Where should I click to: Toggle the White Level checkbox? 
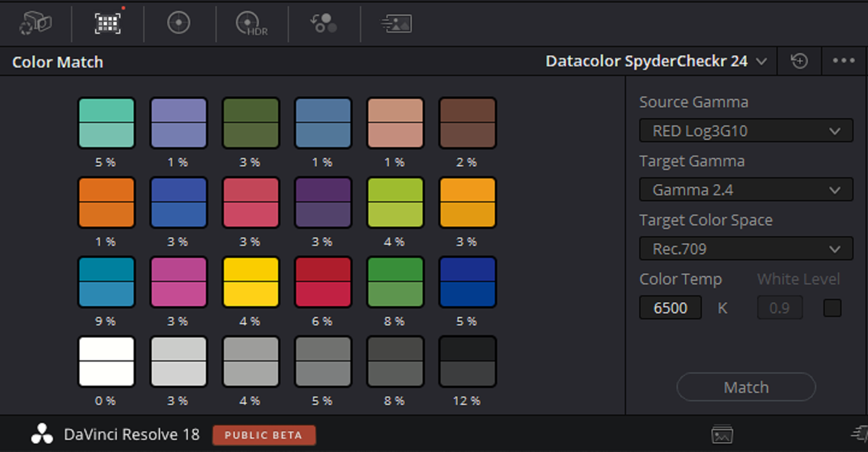(832, 308)
